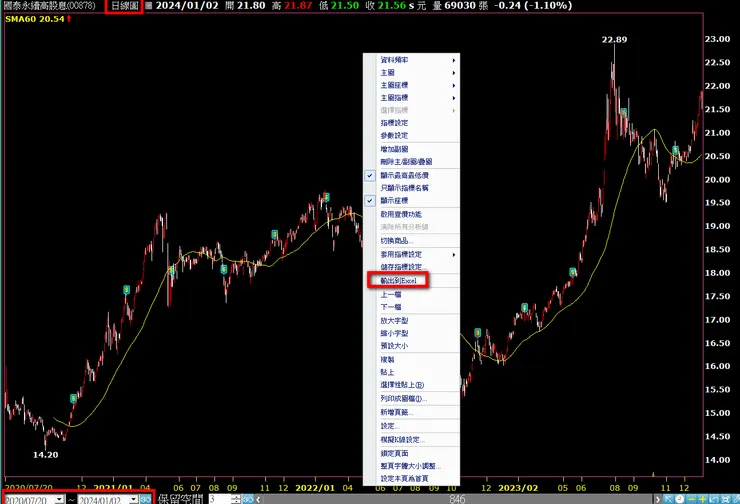Expand the 資料頻率 submenu
Screen dimensions: 740x504
[412, 60]
